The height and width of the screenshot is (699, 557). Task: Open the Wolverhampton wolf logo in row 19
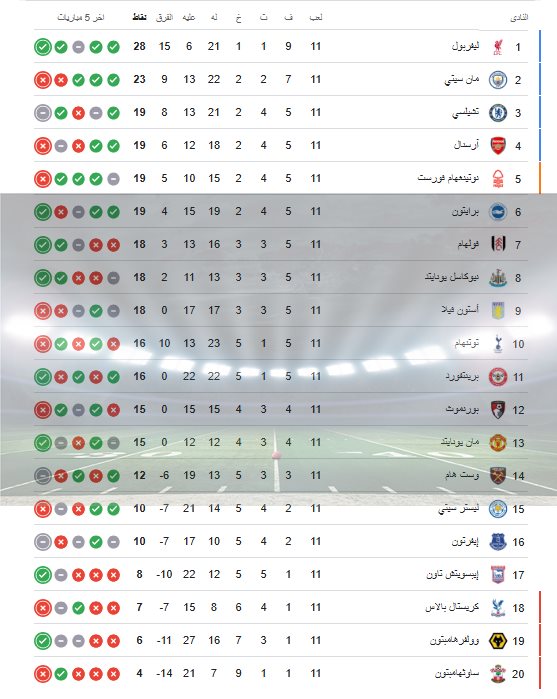pyautogui.click(x=498, y=641)
